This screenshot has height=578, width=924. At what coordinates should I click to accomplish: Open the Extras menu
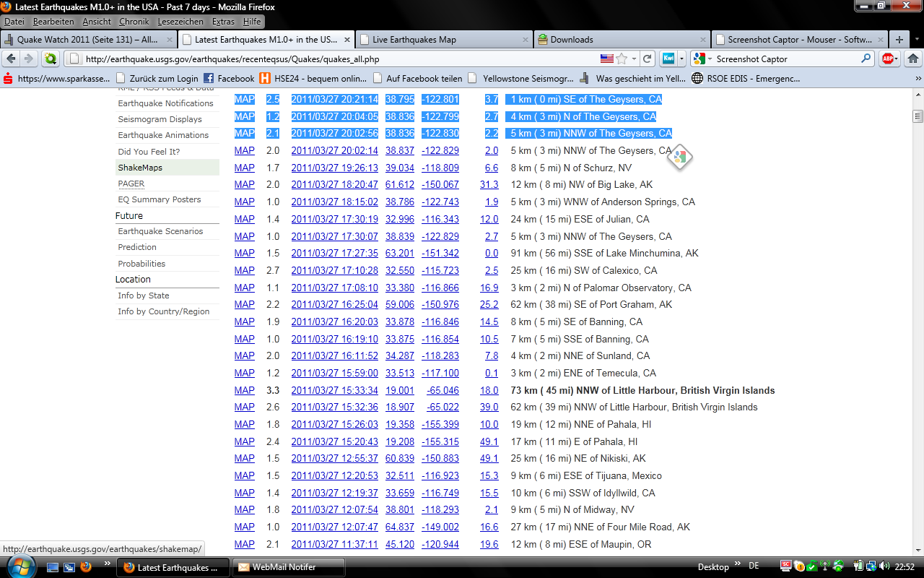point(223,22)
